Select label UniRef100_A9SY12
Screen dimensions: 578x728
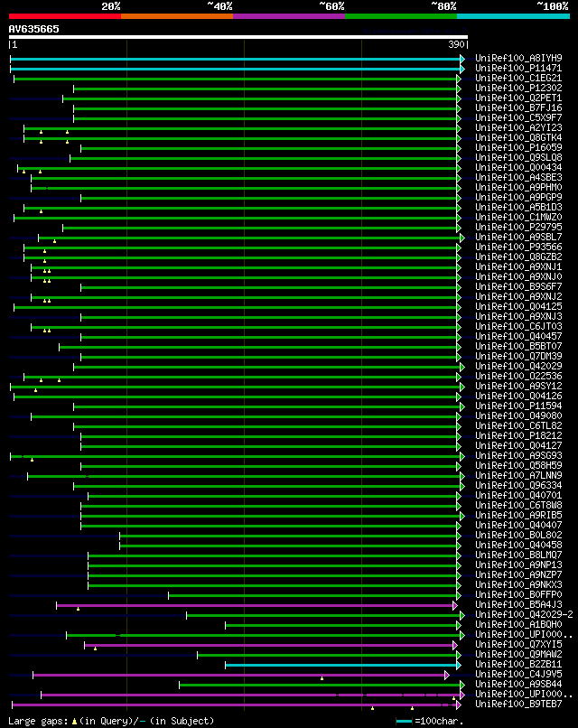click(518, 387)
